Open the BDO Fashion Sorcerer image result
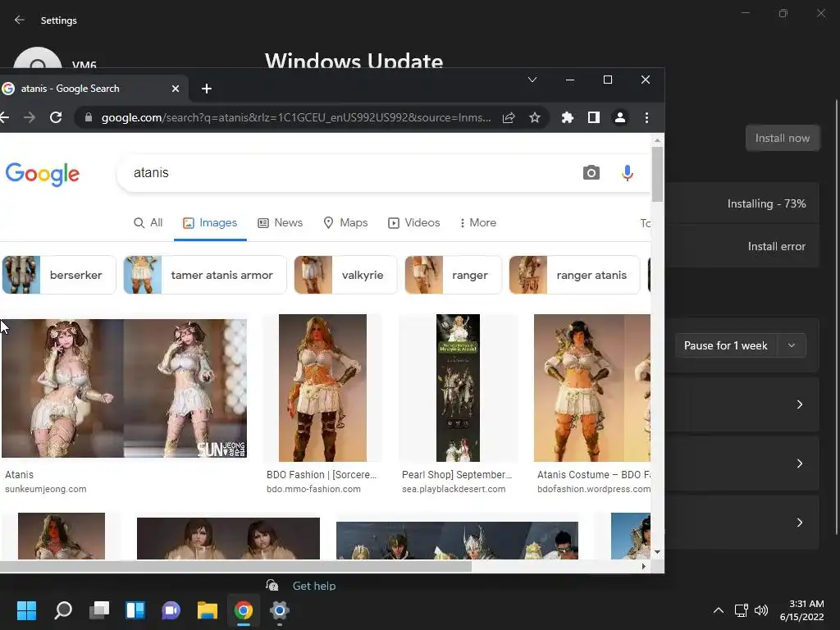The image size is (840, 630). [x=322, y=388]
